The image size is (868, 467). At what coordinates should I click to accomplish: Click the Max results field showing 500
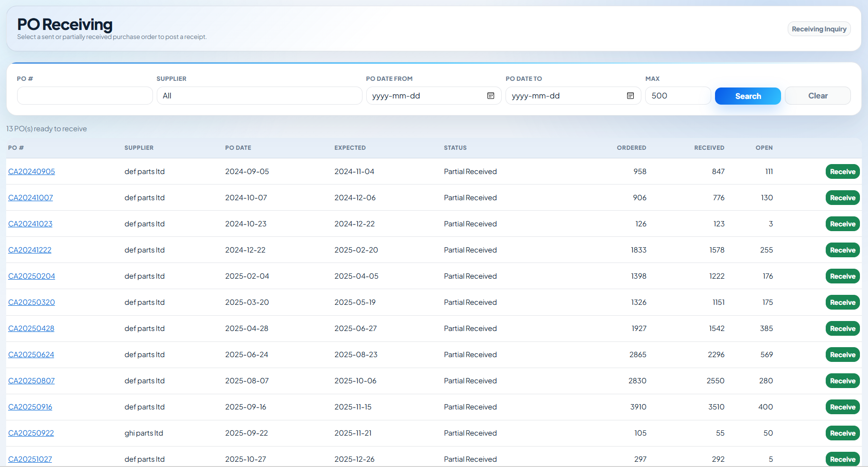pos(678,96)
